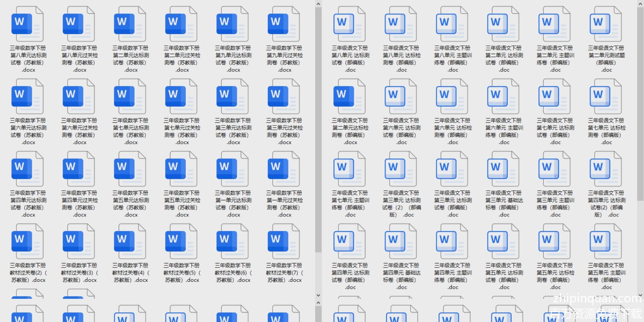
Task: Select the 数学 第五单元达标测试卷 (苏教版) file icon
Action: pyautogui.click(x=130, y=169)
